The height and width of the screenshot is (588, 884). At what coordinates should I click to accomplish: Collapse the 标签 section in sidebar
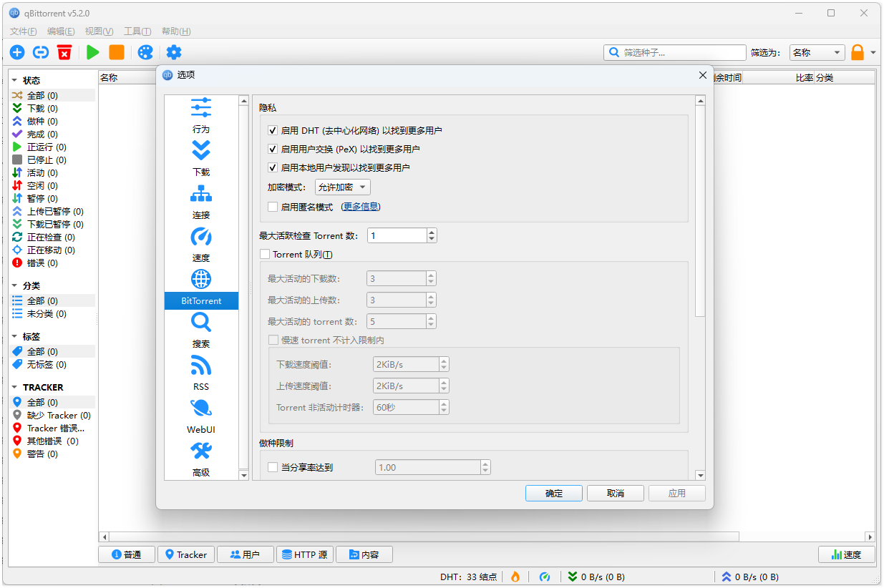click(14, 336)
